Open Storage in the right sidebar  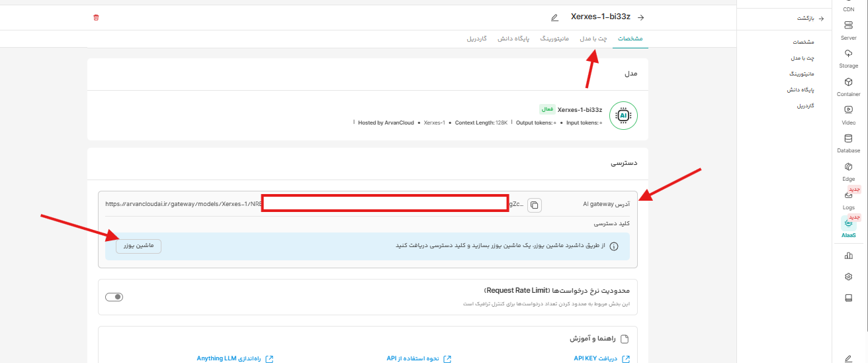848,58
